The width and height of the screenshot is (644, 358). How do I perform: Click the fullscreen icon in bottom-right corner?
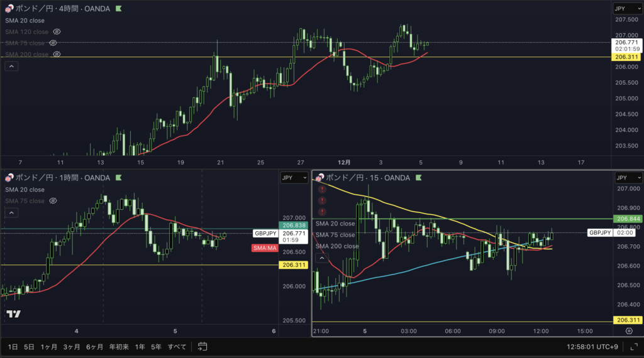[631, 346]
